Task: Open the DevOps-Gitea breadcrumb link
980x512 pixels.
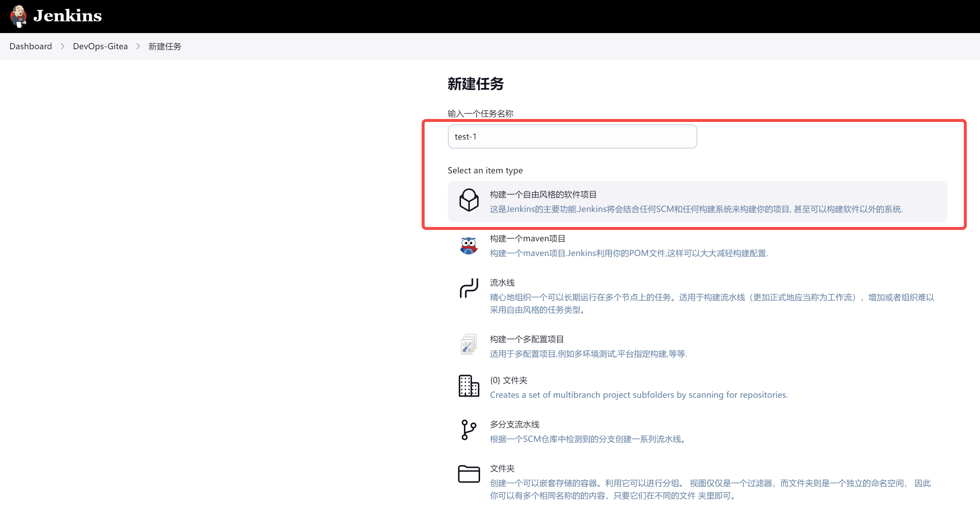Action: point(100,46)
